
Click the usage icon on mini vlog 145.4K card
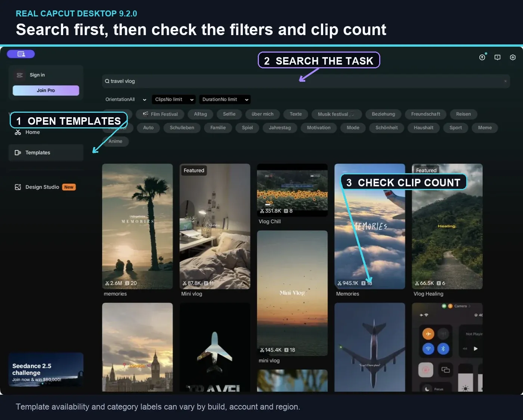tap(262, 350)
